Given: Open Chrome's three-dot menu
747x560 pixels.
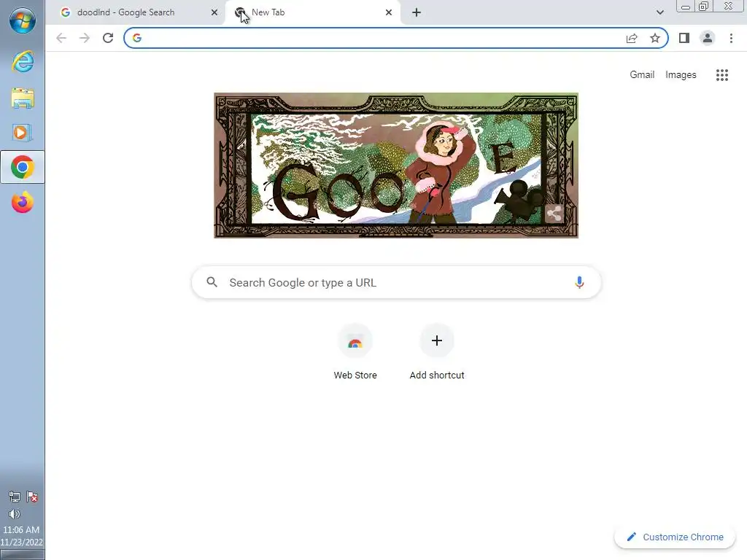Looking at the screenshot, I should (x=731, y=38).
